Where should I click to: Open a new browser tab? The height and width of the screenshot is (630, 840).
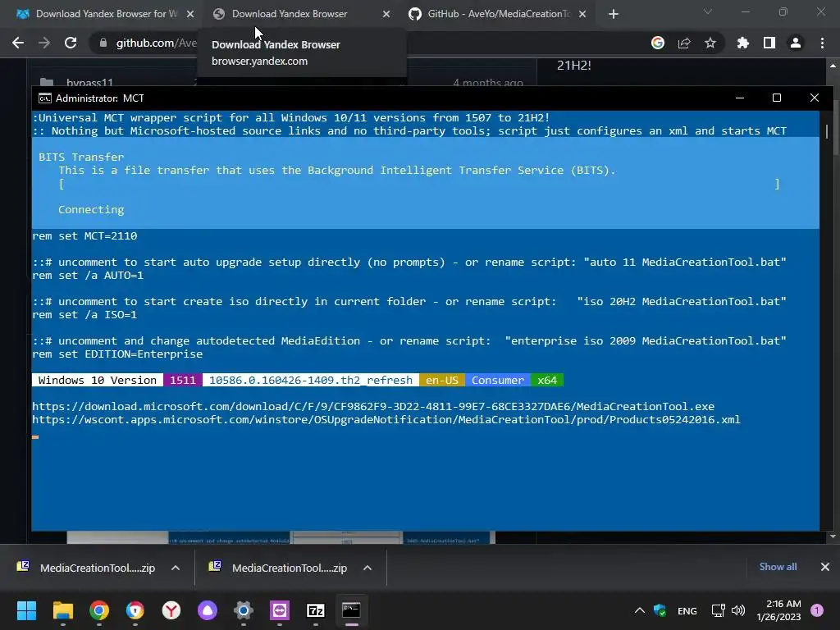coord(614,14)
